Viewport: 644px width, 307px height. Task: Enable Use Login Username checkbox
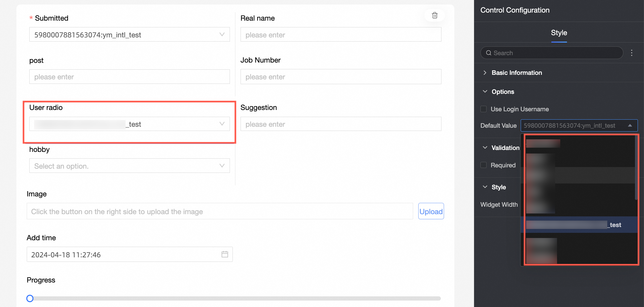[x=483, y=109]
